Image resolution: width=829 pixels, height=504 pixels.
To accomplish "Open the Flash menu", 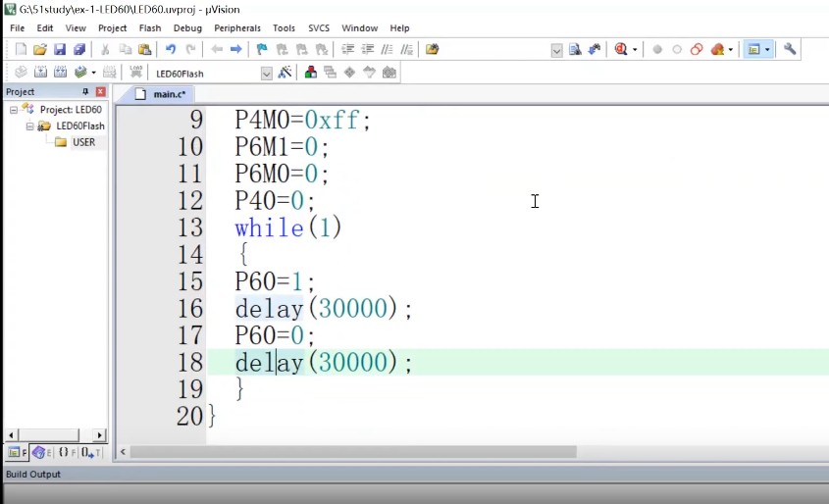I will [150, 28].
